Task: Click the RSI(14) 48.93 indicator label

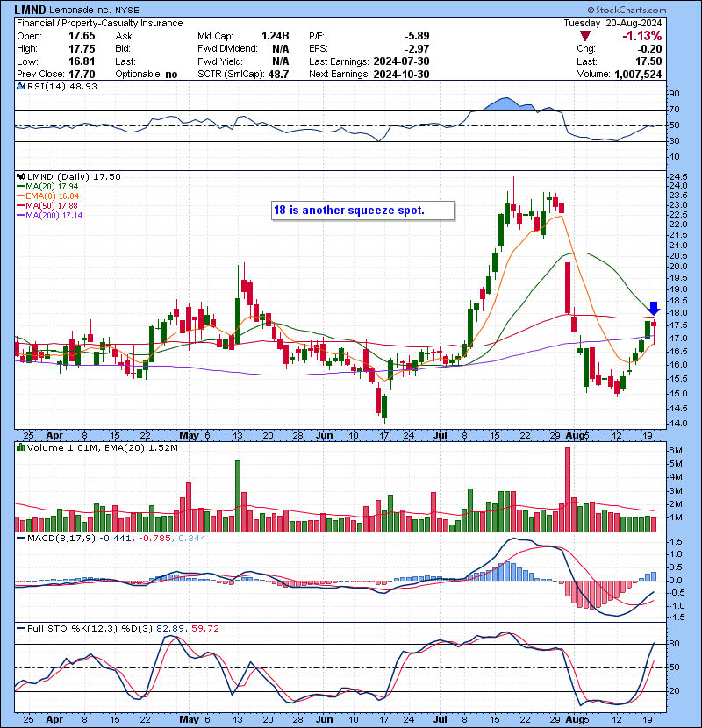Action: click(61, 86)
